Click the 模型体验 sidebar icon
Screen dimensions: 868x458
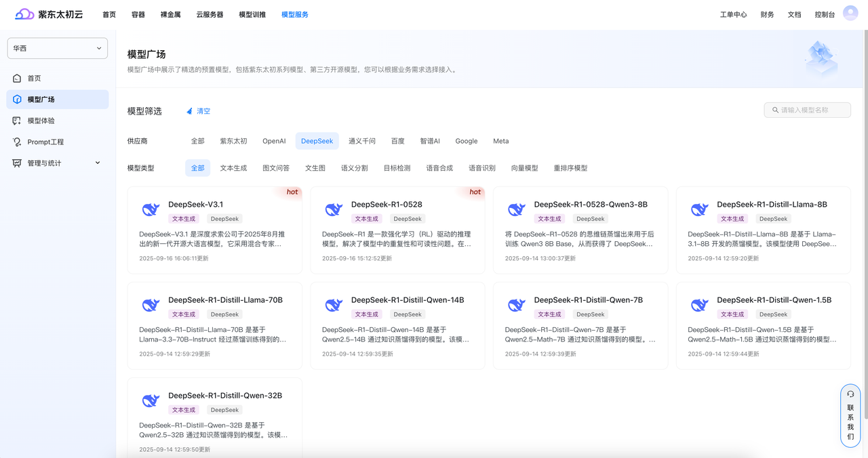(x=17, y=121)
